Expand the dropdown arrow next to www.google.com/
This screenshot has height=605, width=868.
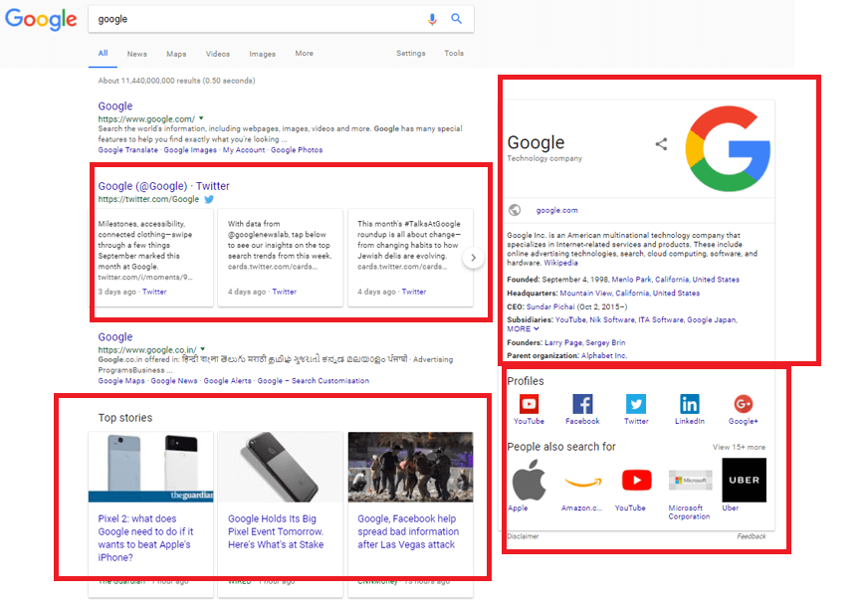(201, 117)
